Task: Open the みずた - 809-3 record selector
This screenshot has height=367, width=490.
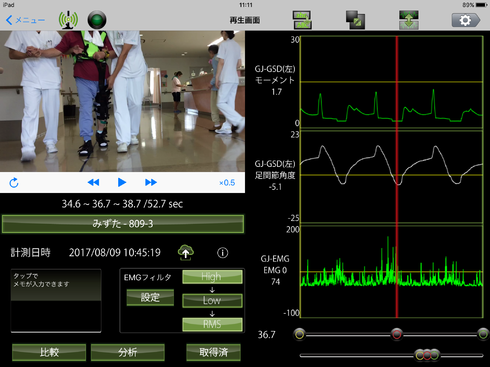Action: pyautogui.click(x=123, y=224)
